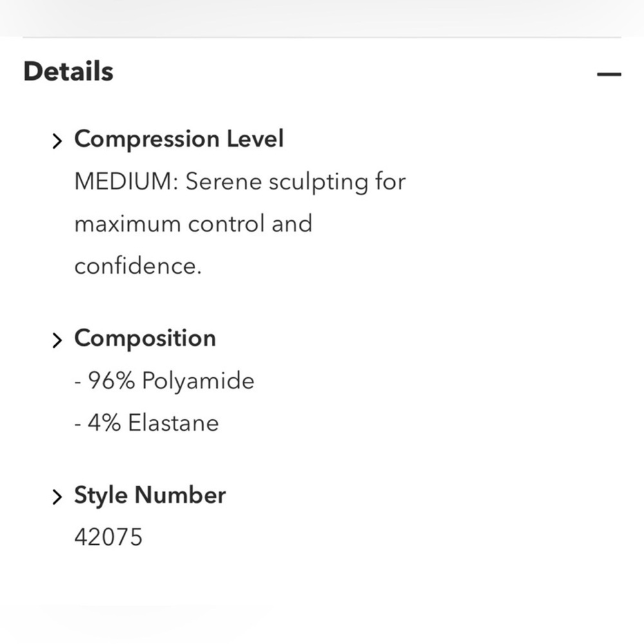Click the Style Number heading label
This screenshot has height=644, width=644.
pyautogui.click(x=150, y=495)
